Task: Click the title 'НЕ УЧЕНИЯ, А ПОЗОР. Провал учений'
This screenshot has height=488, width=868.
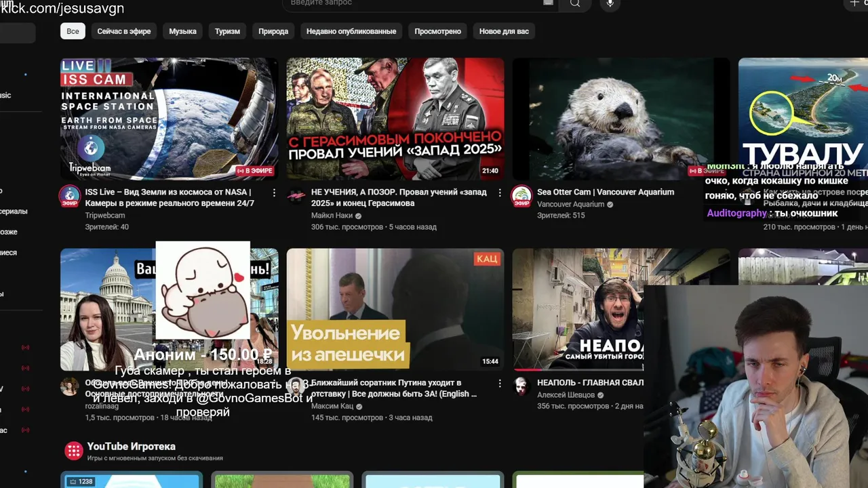Action: coord(399,197)
